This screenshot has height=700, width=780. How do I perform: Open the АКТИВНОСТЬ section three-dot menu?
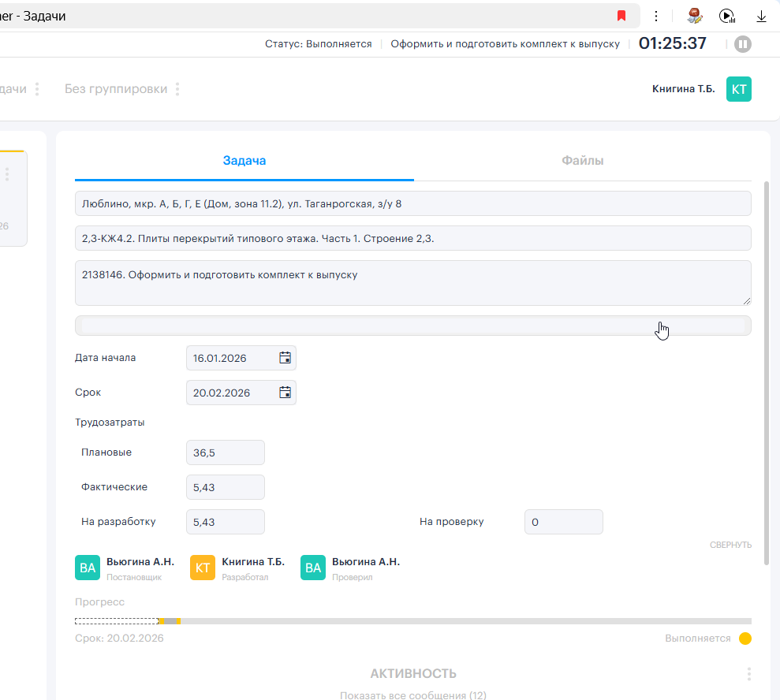(x=748, y=674)
